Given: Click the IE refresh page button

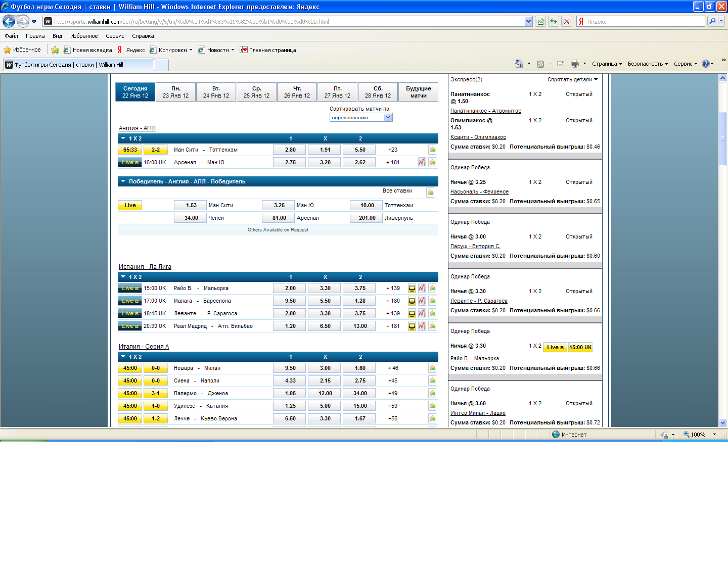Looking at the screenshot, I should point(554,21).
